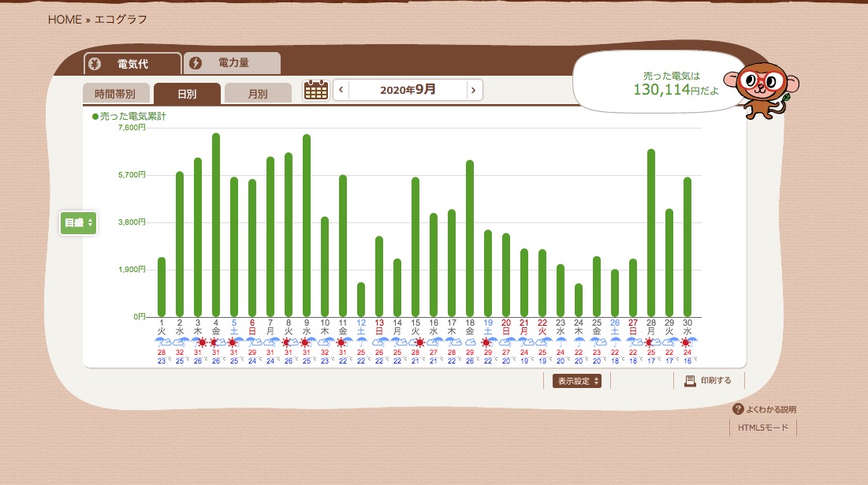Switch to the 月別 monthly tab

pyautogui.click(x=258, y=94)
